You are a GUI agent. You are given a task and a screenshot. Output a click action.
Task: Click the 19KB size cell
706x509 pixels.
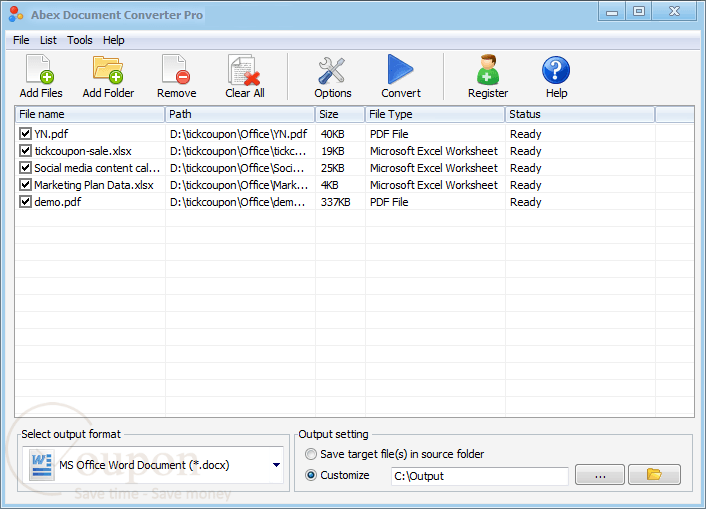(x=333, y=151)
